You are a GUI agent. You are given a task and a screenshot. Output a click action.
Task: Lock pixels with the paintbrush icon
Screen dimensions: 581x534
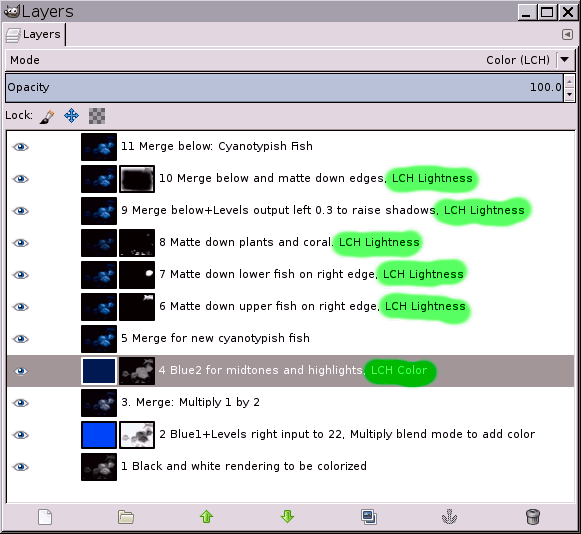tap(47, 116)
